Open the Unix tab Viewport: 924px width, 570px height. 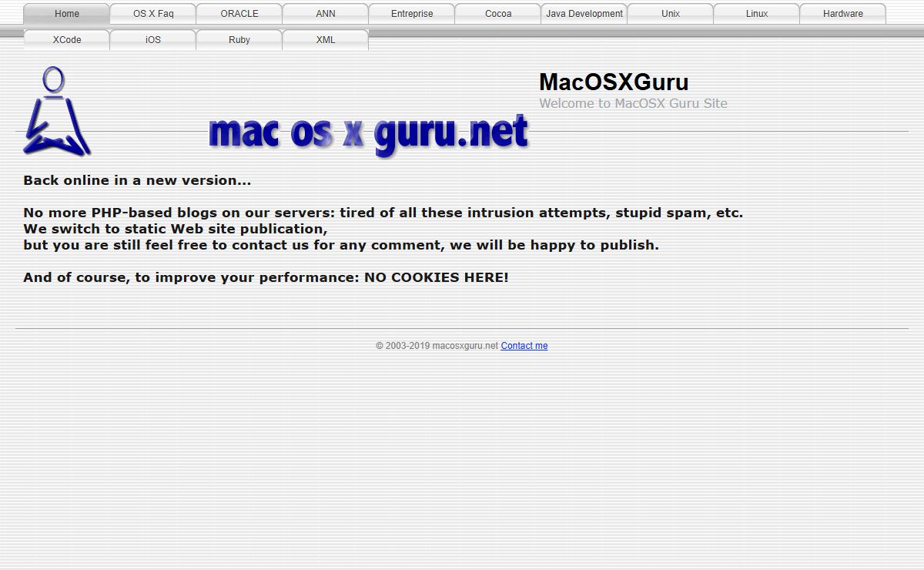[x=671, y=14]
